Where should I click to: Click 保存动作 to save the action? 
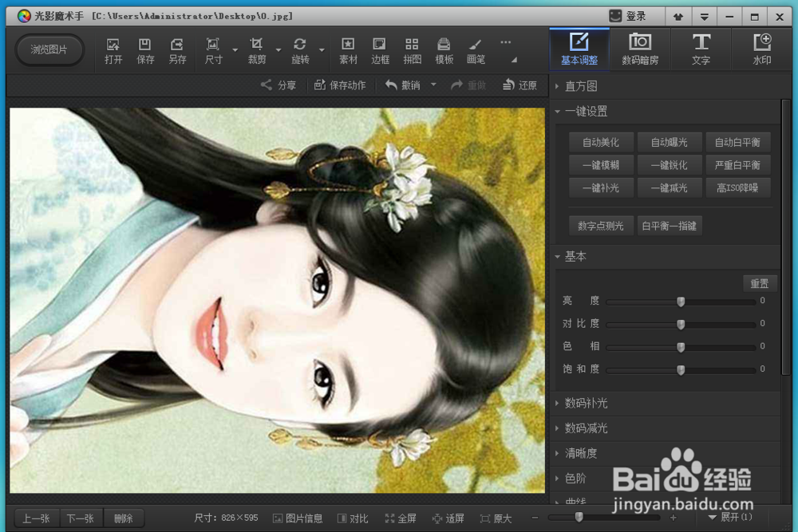point(339,85)
